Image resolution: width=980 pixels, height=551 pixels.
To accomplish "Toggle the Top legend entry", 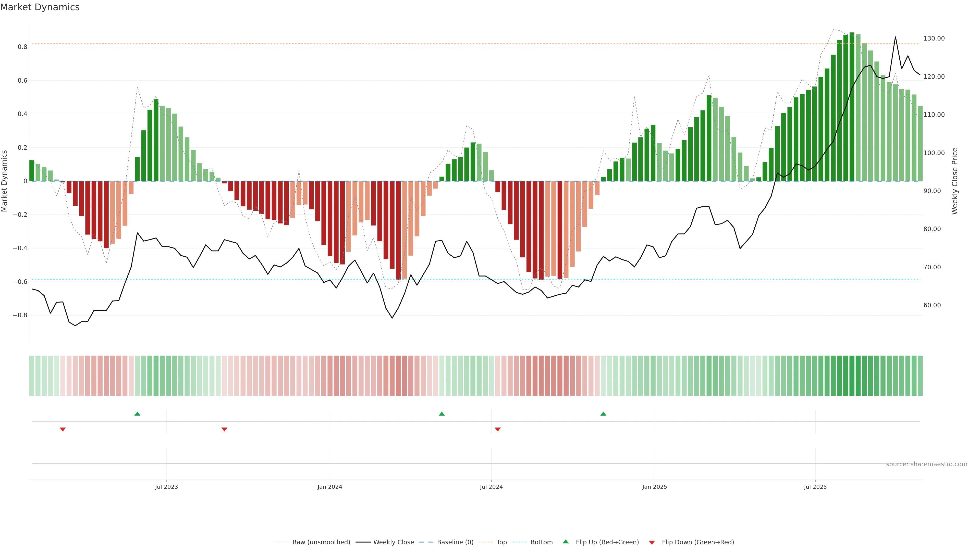I will (501, 542).
